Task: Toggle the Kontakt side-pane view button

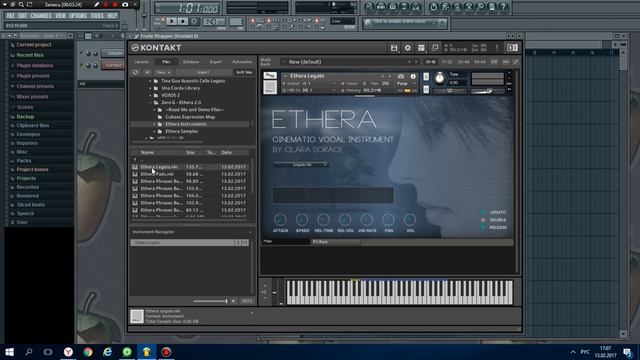Action: [512, 48]
